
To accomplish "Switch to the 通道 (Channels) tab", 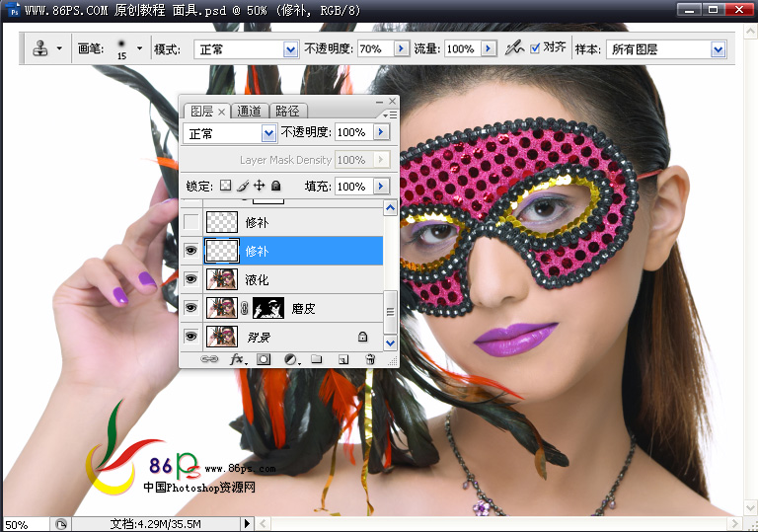I will [250, 111].
